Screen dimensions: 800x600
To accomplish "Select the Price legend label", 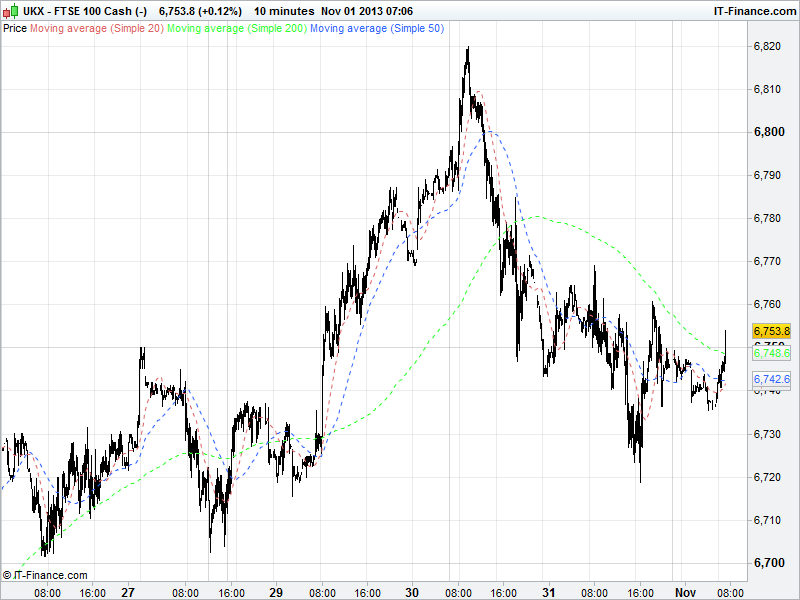I will tap(15, 29).
